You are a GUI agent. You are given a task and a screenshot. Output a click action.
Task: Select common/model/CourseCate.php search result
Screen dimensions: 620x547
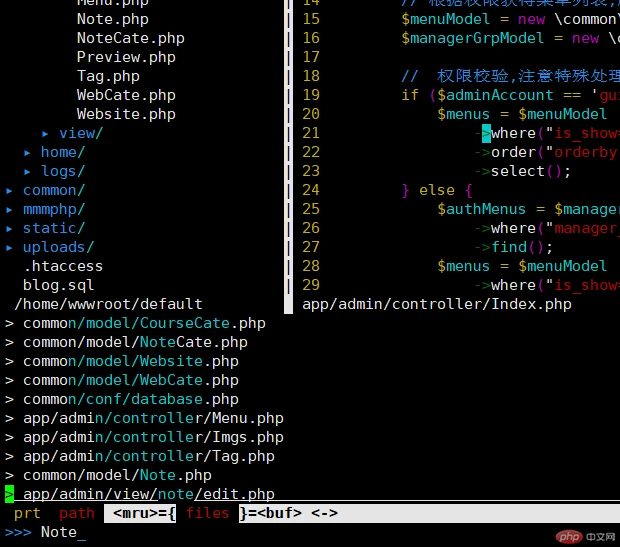coord(144,323)
